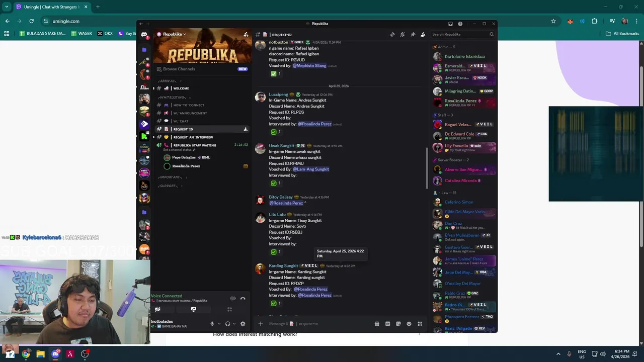Open the WL-ANNOUNCEMENT channel
This screenshot has height=362, width=644.
click(x=201, y=113)
